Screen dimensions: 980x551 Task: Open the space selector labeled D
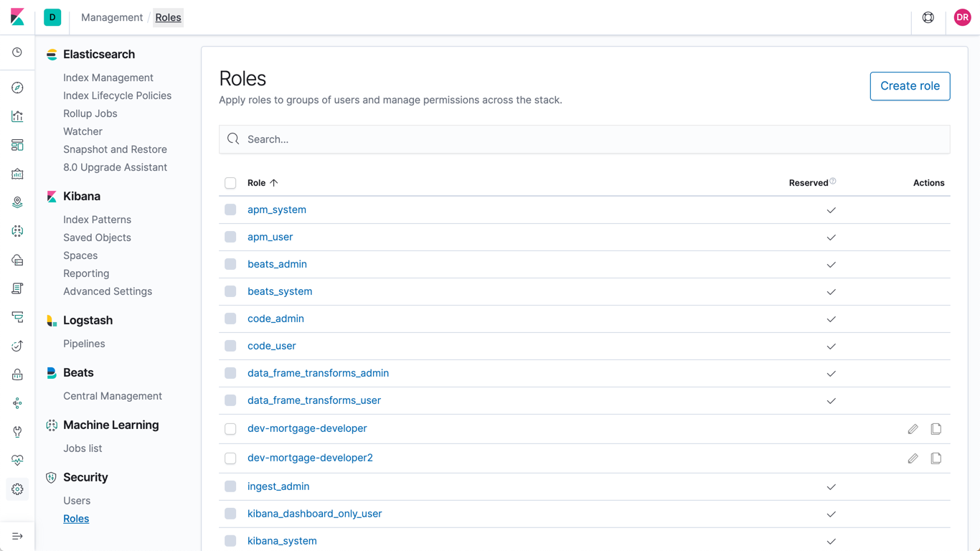52,17
